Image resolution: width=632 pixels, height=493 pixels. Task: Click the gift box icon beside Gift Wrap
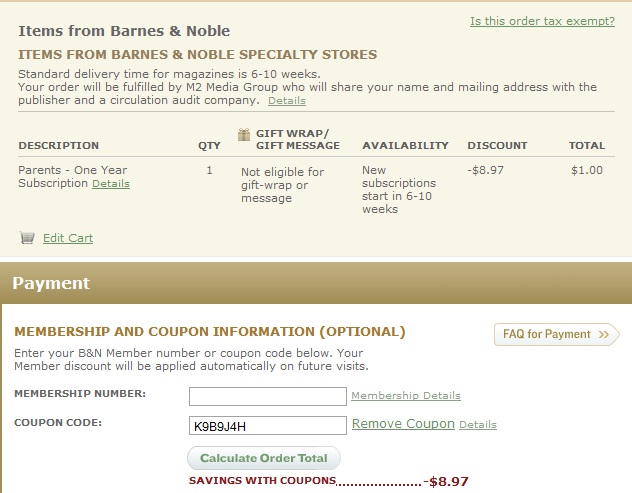(244, 134)
